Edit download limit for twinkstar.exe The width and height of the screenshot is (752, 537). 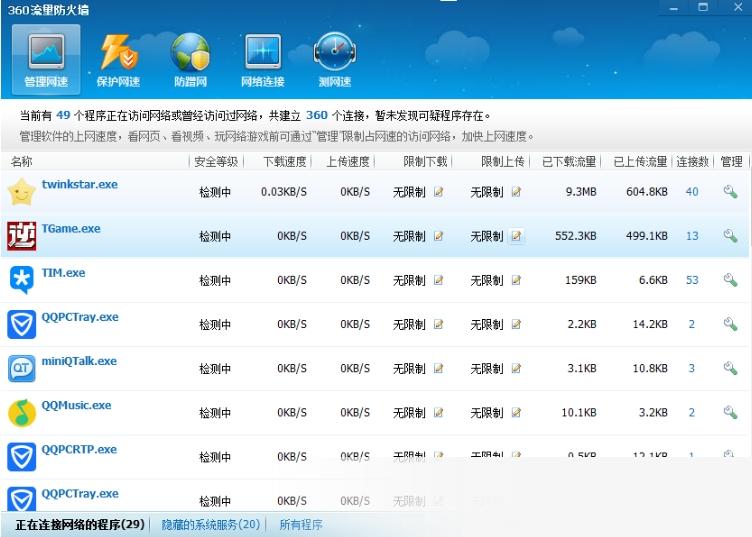438,192
